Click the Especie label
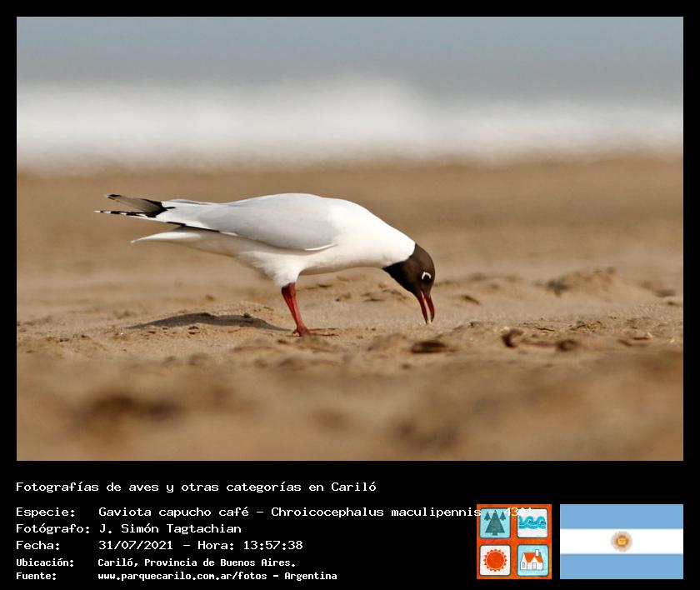700x590 pixels. (x=45, y=512)
